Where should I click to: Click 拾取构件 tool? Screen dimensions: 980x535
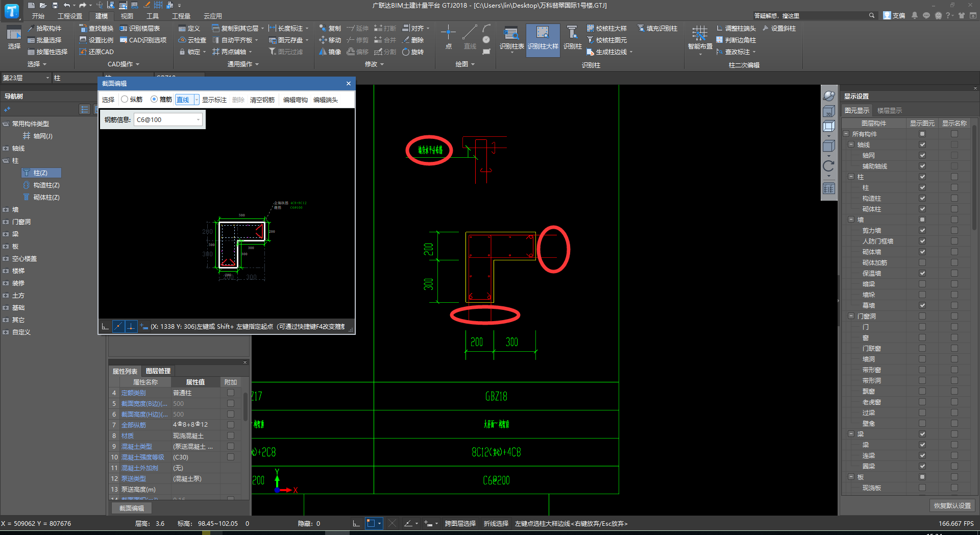click(x=44, y=29)
